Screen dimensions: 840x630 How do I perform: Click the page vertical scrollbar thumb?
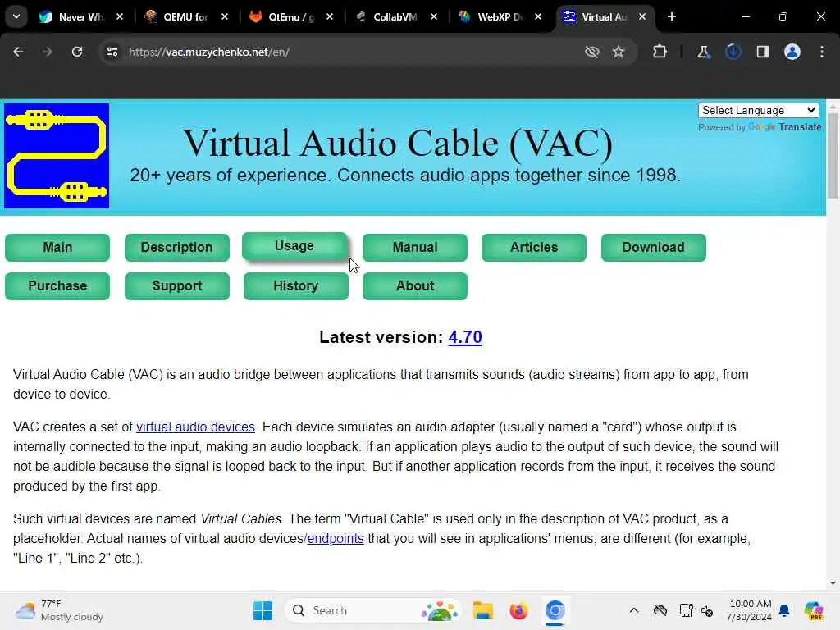tap(833, 155)
